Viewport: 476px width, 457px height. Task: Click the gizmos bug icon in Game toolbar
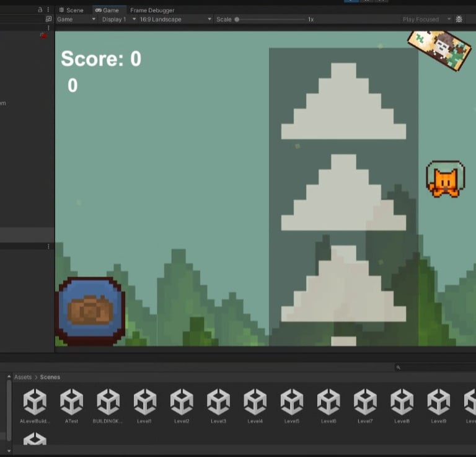pos(459,19)
